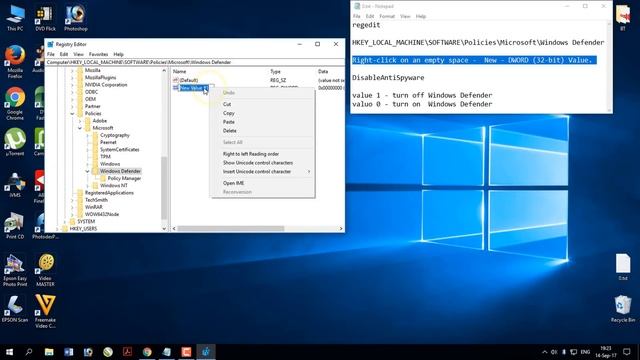Switch to Registry Editor taskbar icon

[x=206, y=352]
